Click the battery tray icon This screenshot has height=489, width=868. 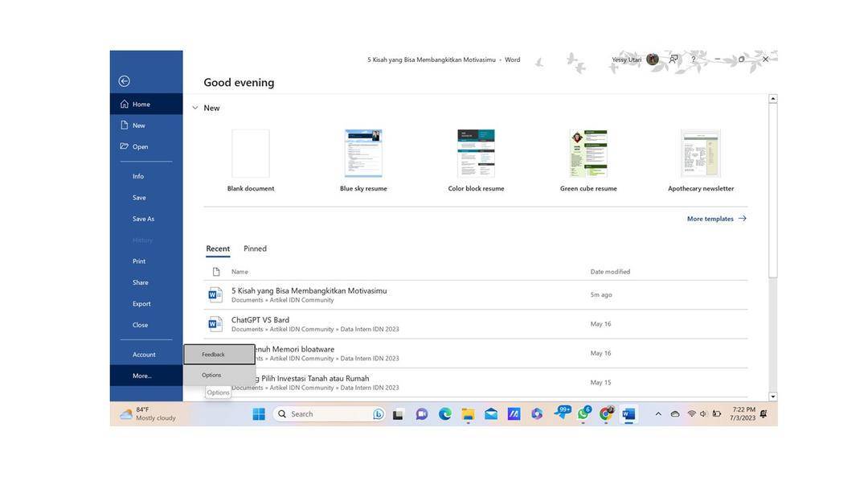point(717,414)
